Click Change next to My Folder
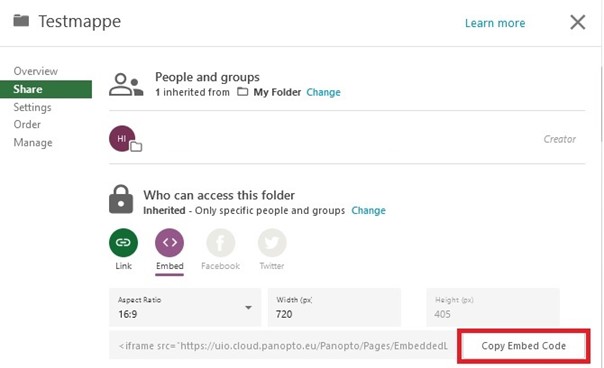The width and height of the screenshot is (604, 368). [x=323, y=92]
